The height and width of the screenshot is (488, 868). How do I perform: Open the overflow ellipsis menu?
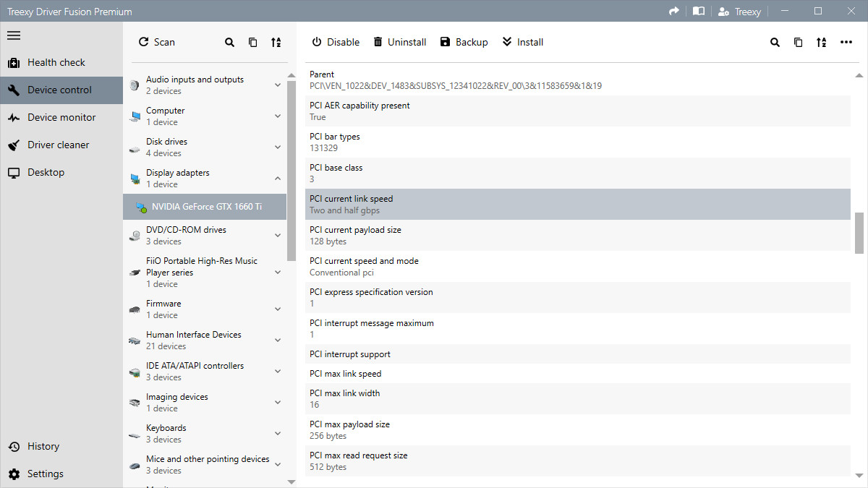[x=846, y=42]
